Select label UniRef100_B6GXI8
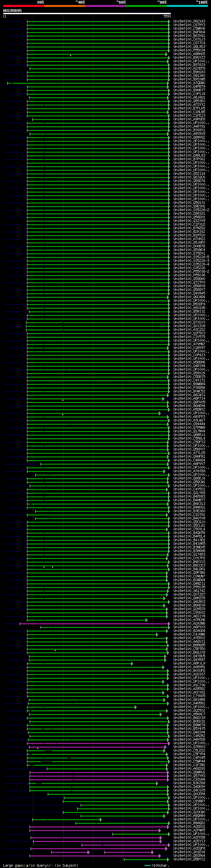 coord(190,718)
